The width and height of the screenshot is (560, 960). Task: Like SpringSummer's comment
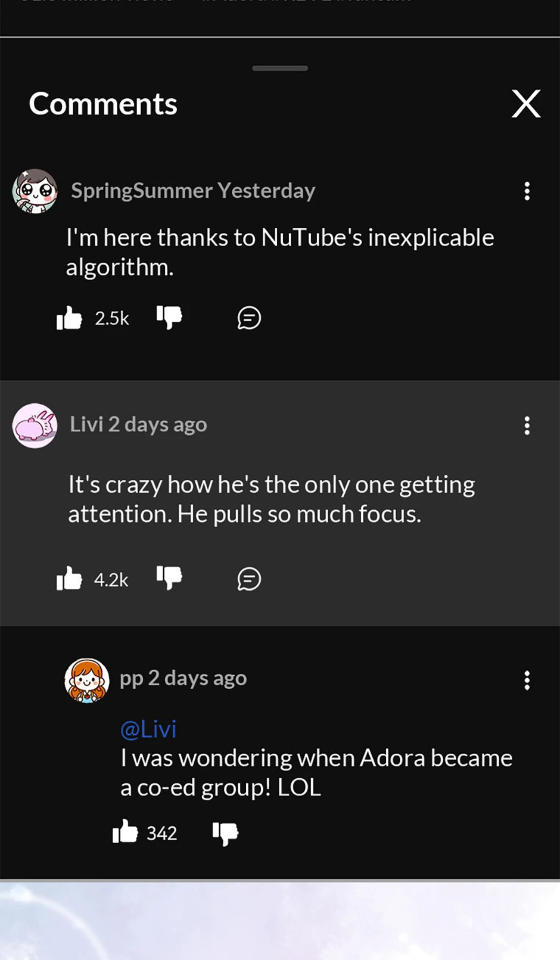coord(69,318)
